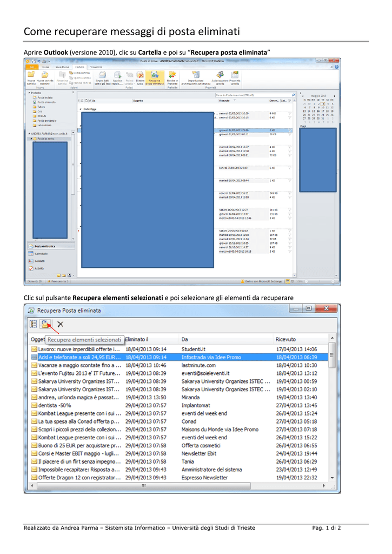Collapse the Data: Oggi message group

click(81, 109)
